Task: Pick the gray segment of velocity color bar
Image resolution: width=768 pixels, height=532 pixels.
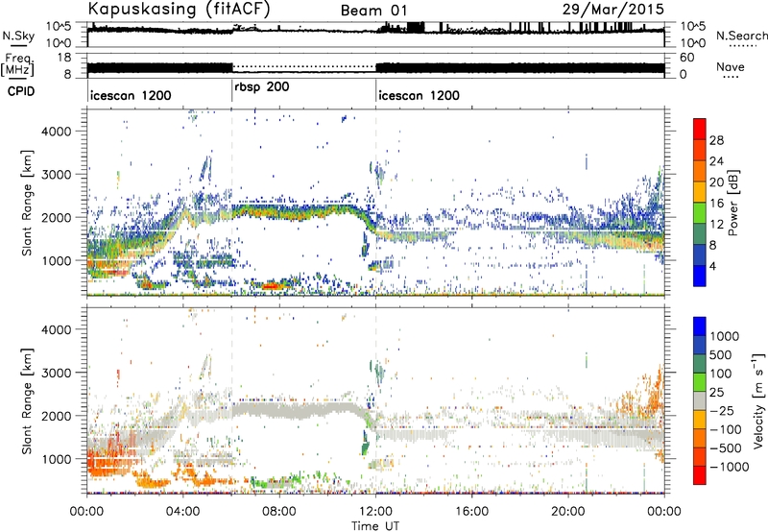Action: click(x=700, y=400)
